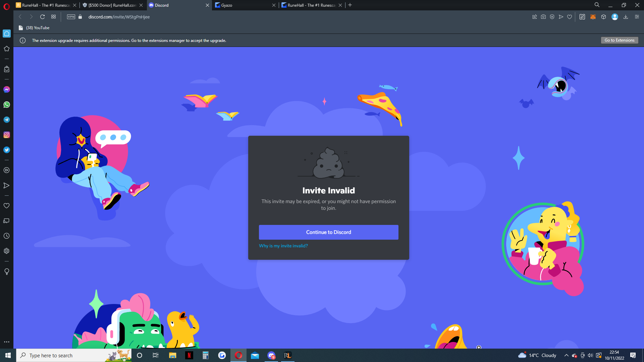Open Telegram sidebar panel

click(x=7, y=120)
